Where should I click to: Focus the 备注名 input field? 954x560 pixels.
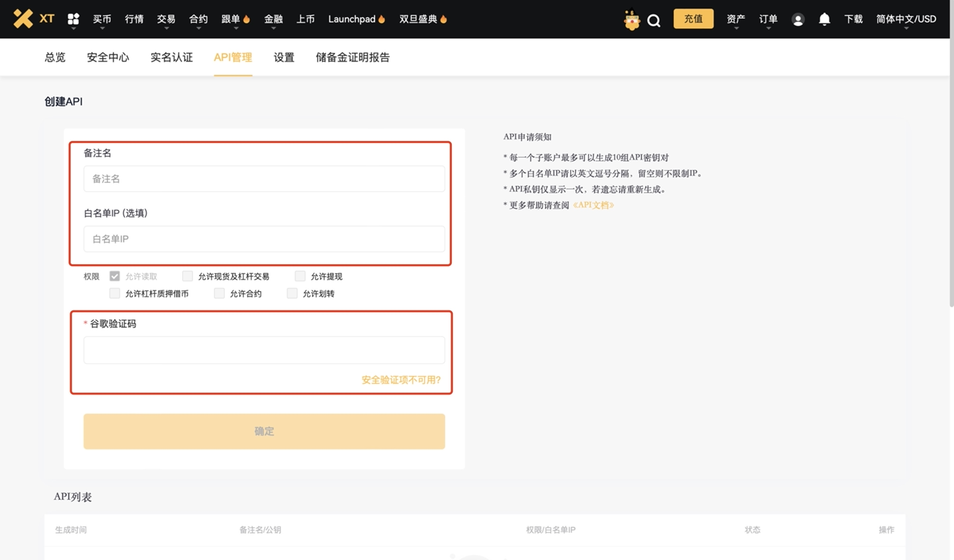click(x=264, y=179)
